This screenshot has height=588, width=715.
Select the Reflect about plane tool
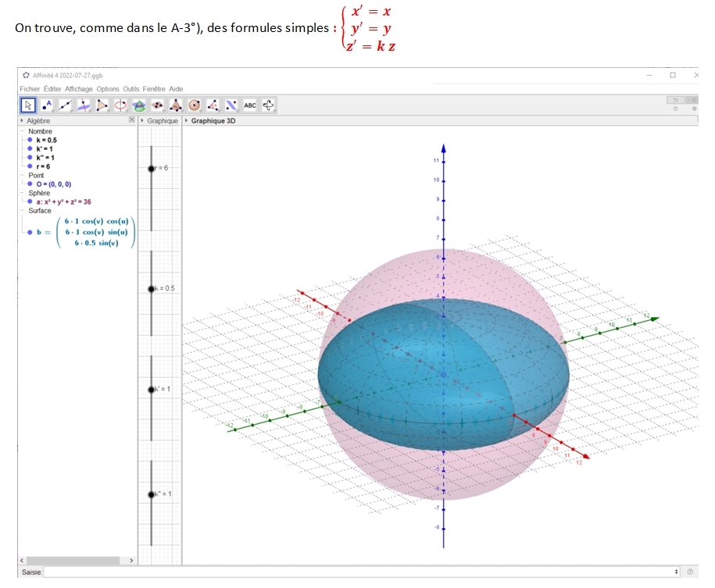(x=231, y=105)
